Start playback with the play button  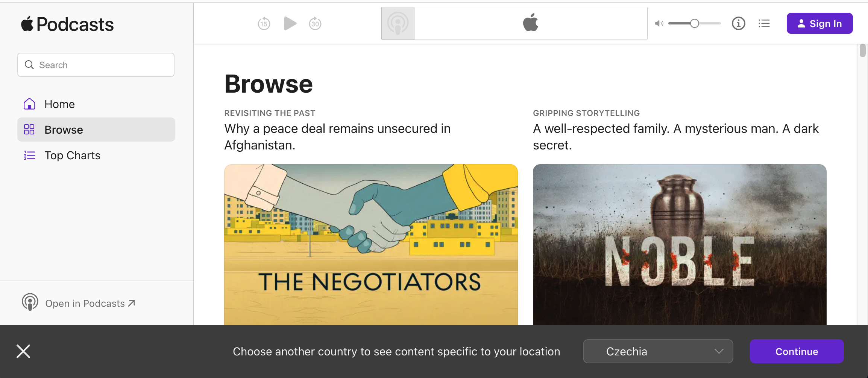coord(290,23)
